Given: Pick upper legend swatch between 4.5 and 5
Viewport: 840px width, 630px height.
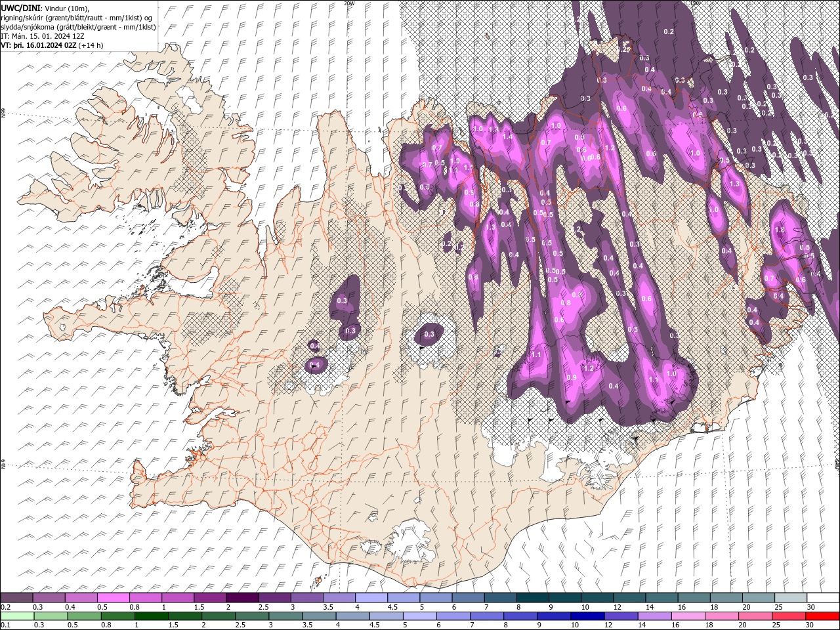Looking at the screenshot, I should (x=404, y=597).
